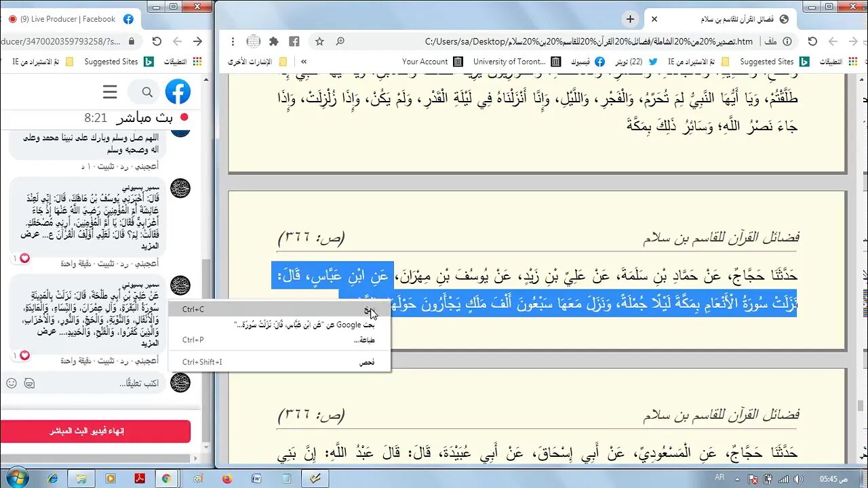The width and height of the screenshot is (868, 488).
Task: Open Suggested Sites bookmark in Facebook window
Action: point(119,62)
